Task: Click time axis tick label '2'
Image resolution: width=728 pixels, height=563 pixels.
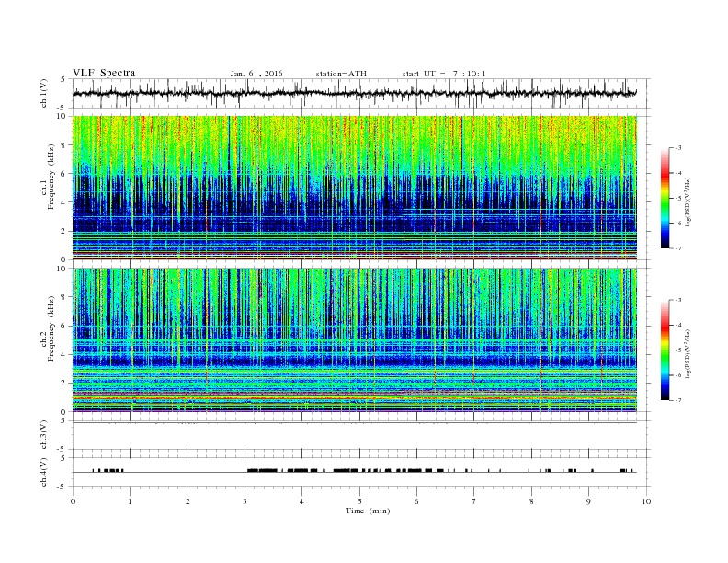Action: pos(188,501)
